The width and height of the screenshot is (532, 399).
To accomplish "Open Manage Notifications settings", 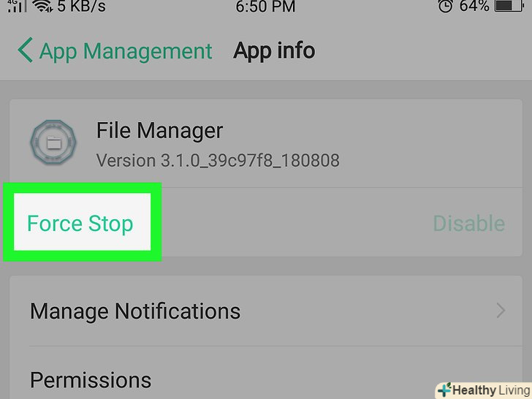I will click(266, 311).
